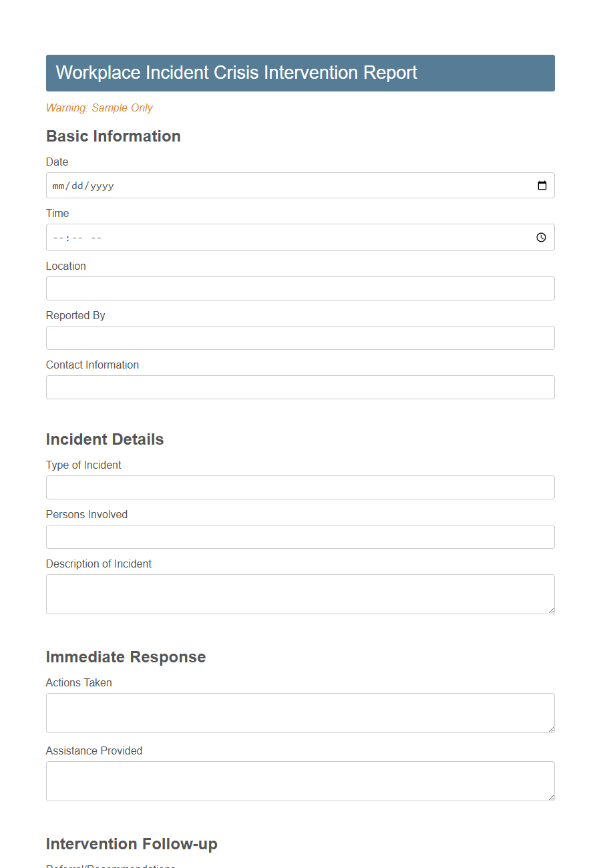Click the Type of Incident input
Screen dimensions: 601x868
tap(300, 487)
